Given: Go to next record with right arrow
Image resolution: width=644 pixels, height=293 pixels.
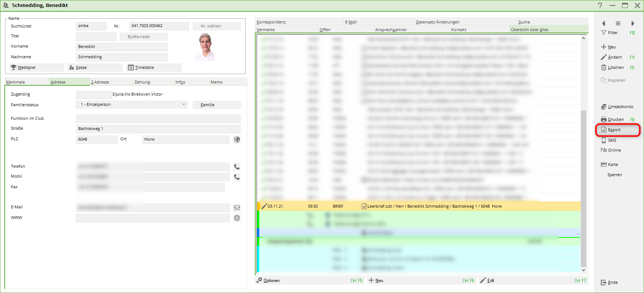Looking at the screenshot, I should tap(633, 23).
